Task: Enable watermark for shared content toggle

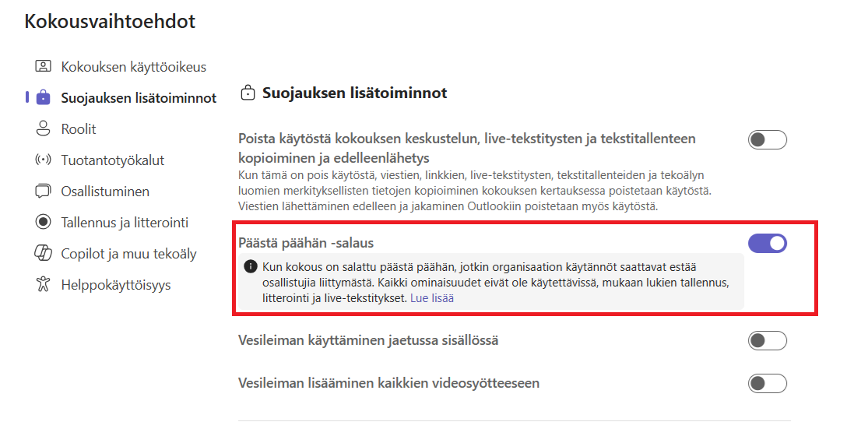Action: 767,341
